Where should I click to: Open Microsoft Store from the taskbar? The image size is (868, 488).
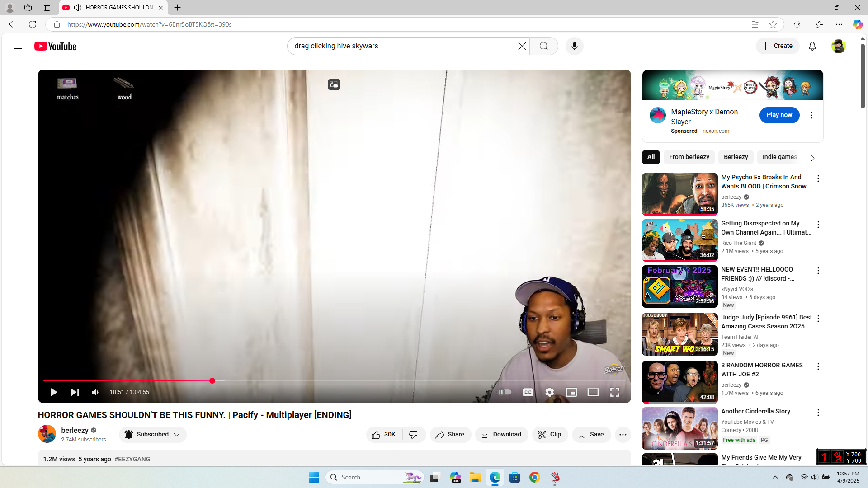click(x=514, y=477)
